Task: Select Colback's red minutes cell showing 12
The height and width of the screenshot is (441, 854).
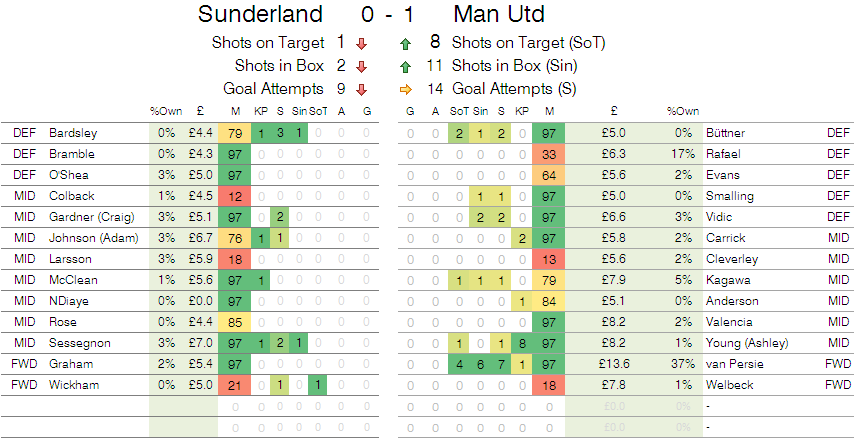Action: click(x=235, y=196)
